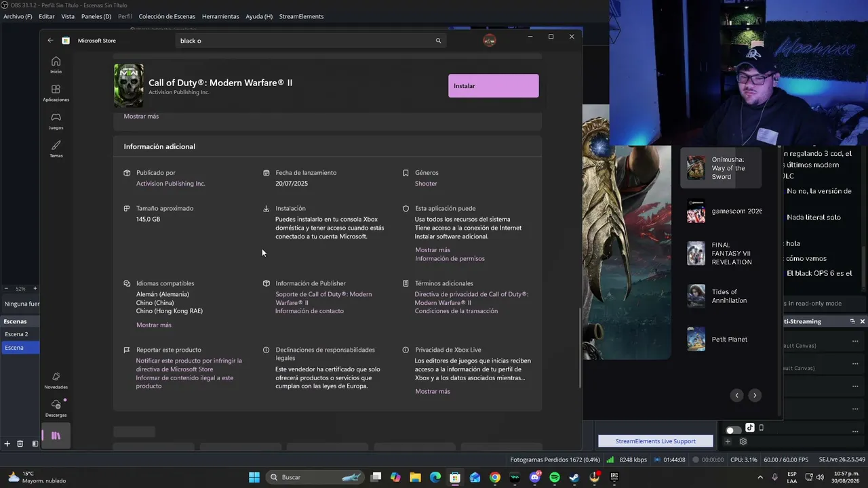Open options for the second Multi-Streaming destination
Image resolution: width=868 pixels, height=488 pixels.
click(x=855, y=364)
